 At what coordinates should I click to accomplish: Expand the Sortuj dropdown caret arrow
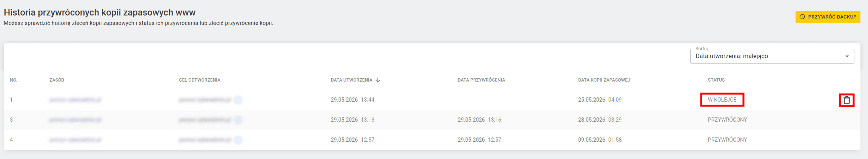(847, 56)
